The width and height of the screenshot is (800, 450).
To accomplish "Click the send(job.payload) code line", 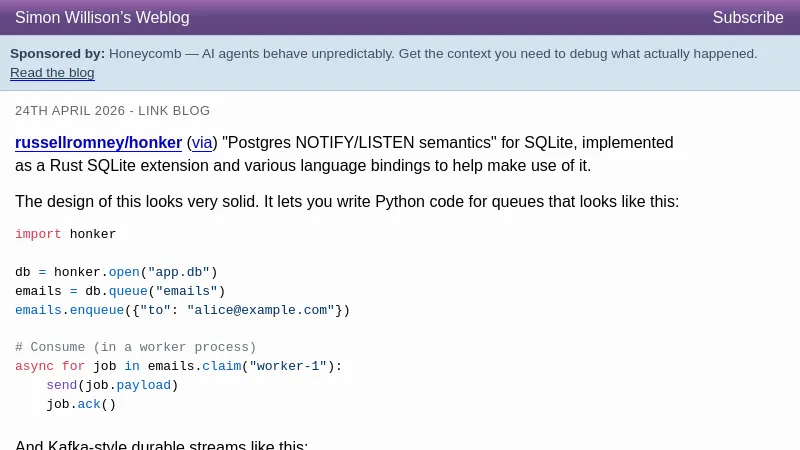I will point(112,386).
